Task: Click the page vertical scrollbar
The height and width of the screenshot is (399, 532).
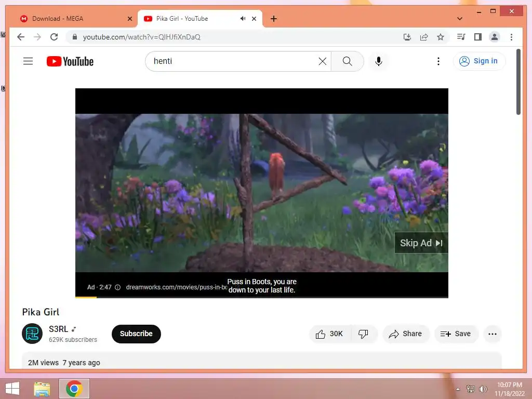Action: [x=518, y=82]
